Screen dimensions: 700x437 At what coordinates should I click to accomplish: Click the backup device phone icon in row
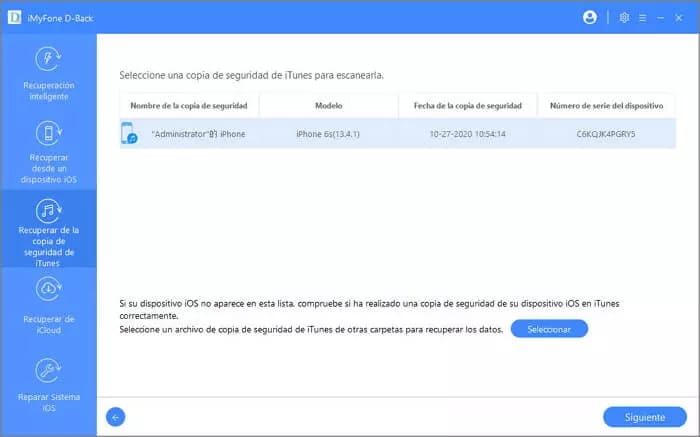129,133
